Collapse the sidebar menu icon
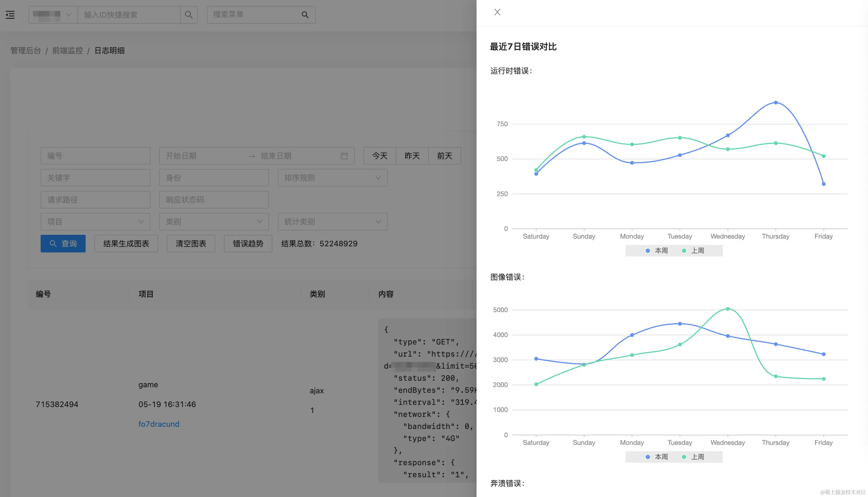The width and height of the screenshot is (868, 497). [x=10, y=15]
